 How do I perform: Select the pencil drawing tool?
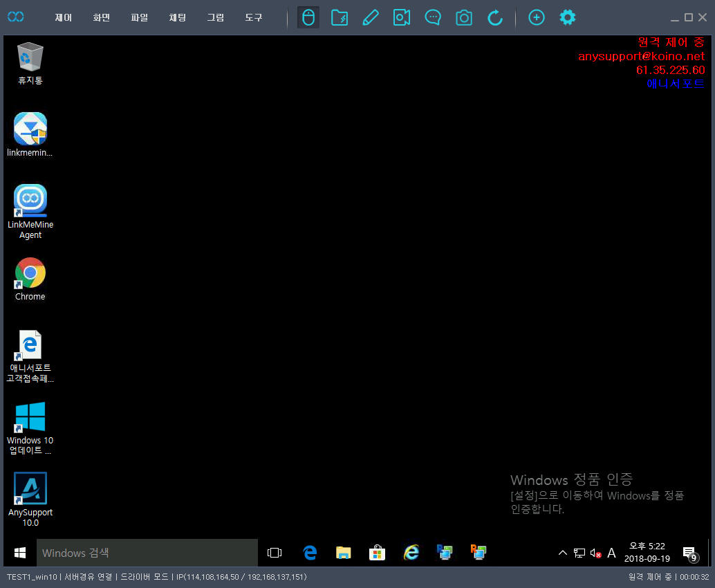point(371,17)
